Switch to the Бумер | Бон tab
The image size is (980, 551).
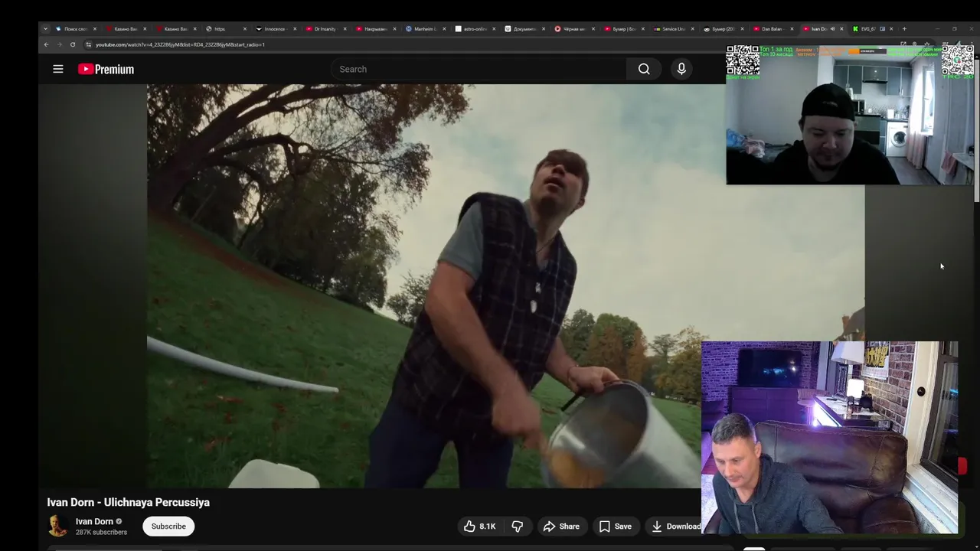pos(624,29)
